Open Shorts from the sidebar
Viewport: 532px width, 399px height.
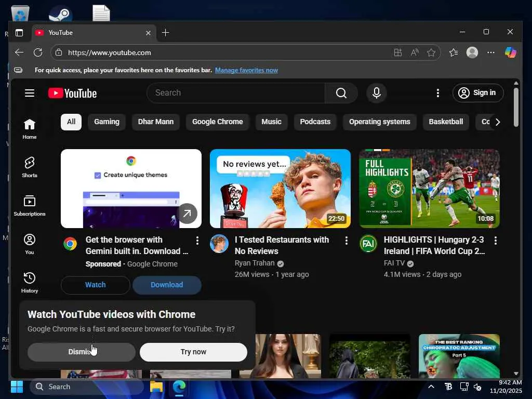(x=30, y=167)
